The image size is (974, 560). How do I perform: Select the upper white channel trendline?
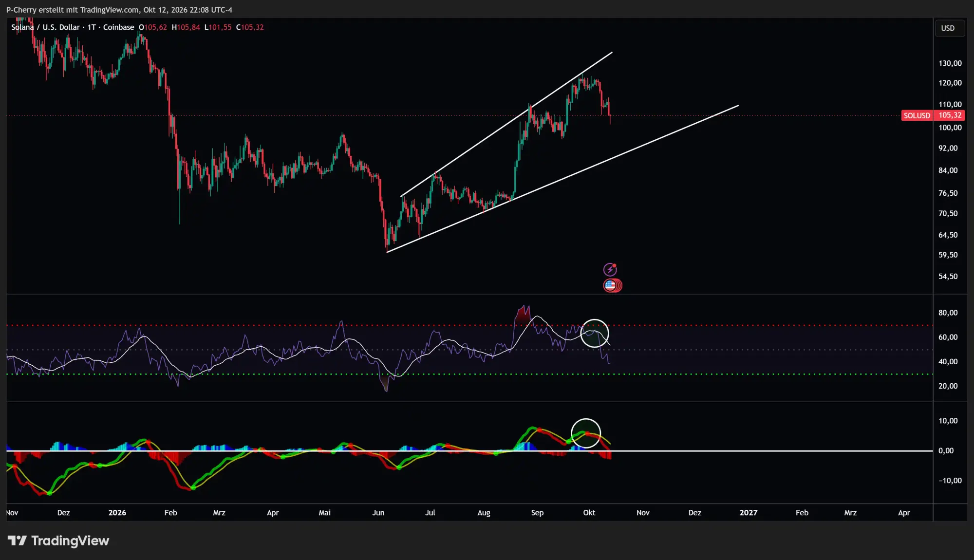(x=506, y=124)
